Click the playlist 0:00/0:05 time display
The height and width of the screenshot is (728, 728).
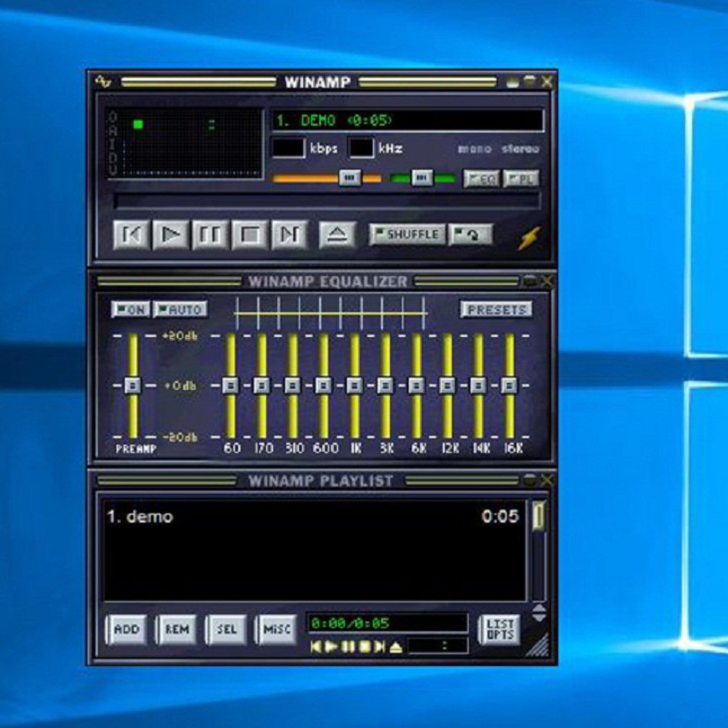388,623
